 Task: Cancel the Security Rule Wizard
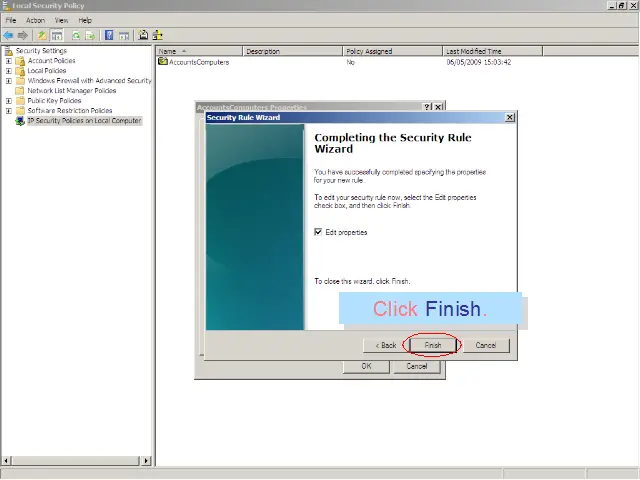(486, 345)
